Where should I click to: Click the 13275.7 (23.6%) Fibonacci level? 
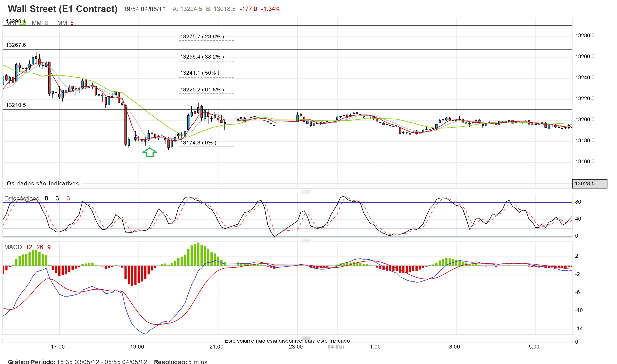coord(202,37)
